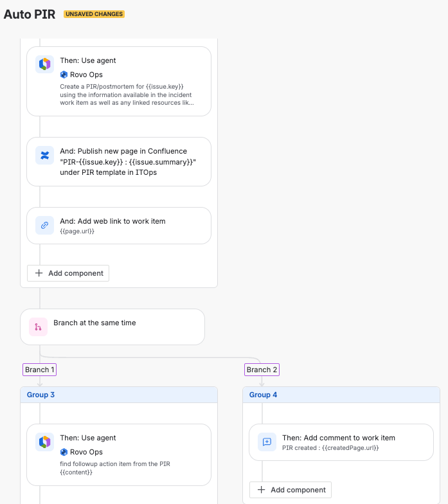The image size is (448, 504).
Task: Click the Rovo agent icon in Group 3
Action: coord(45,442)
